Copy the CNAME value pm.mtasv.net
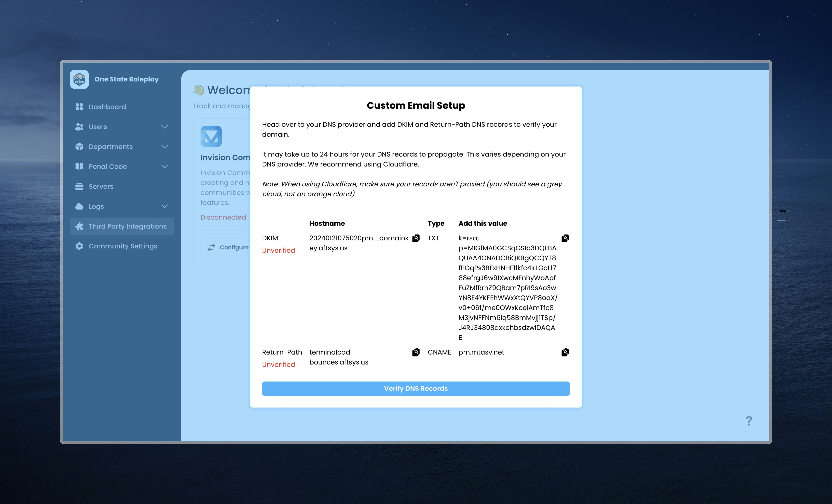The image size is (832, 504). tap(565, 352)
